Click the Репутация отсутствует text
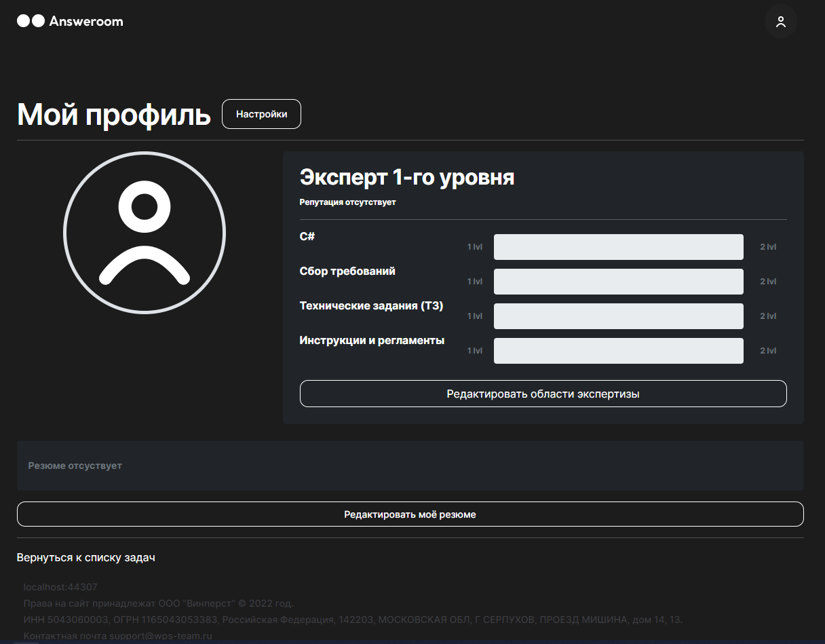The height and width of the screenshot is (644, 825). click(x=347, y=202)
